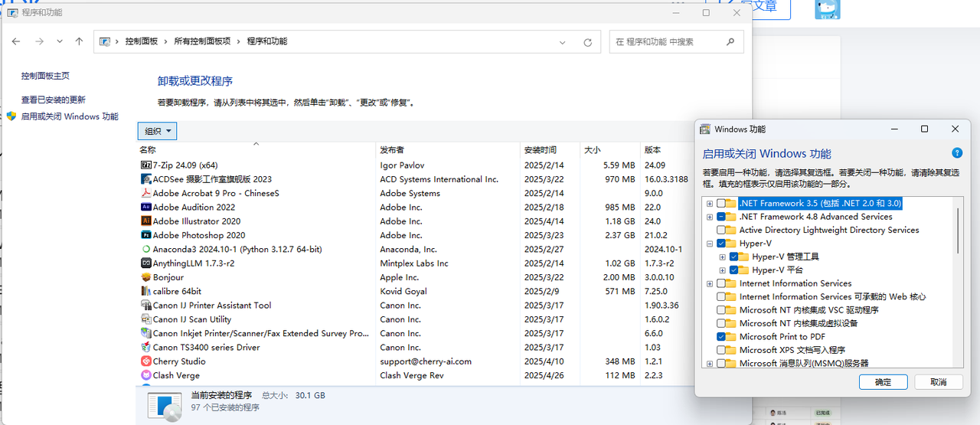Viewport: 980px width, 425px height.
Task: Check the Internet Information Services checkbox
Action: 721,283
